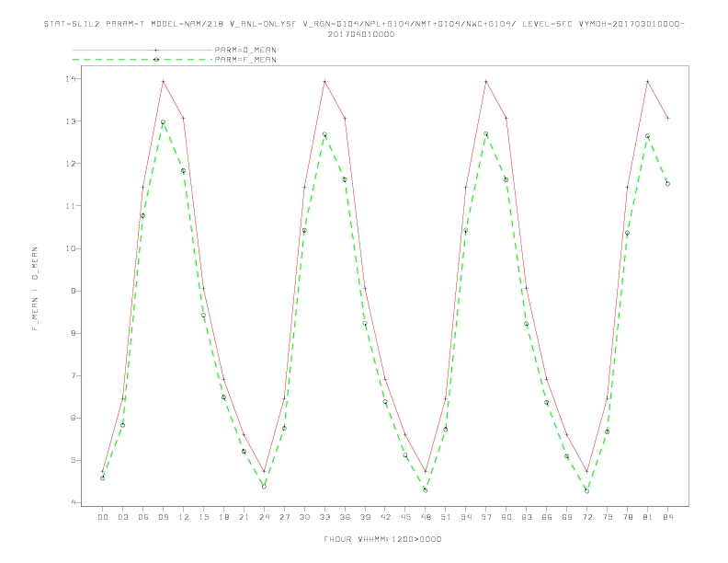The image size is (728, 563).
Task: Click the green F_MEAN circle at hour 00
Action: [103, 478]
